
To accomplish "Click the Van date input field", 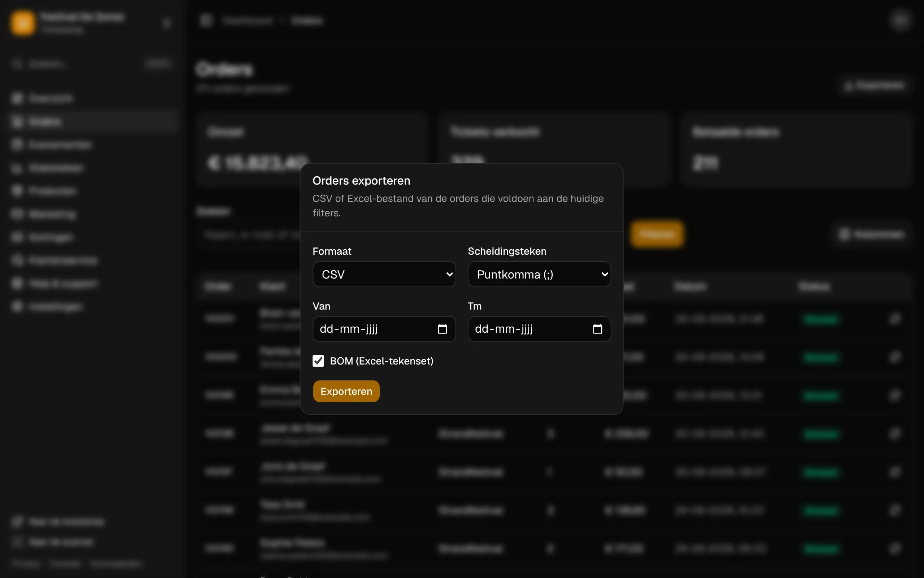I will click(384, 329).
